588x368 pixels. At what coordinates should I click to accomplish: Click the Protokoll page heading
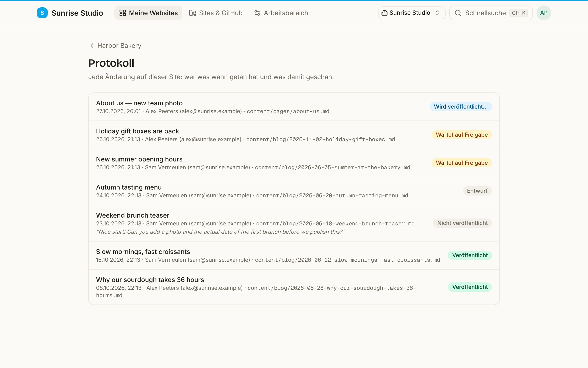(111, 63)
